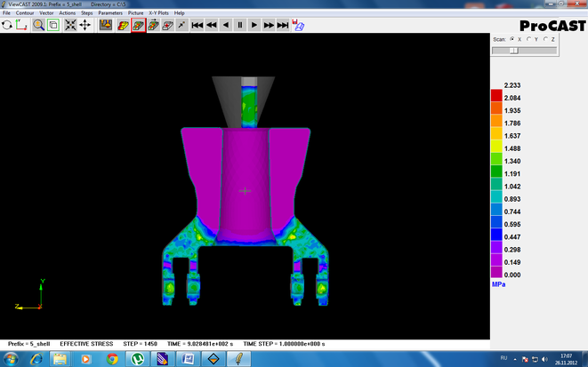Expand the Steps menu
This screenshot has height=367, width=588.
tap(86, 13)
